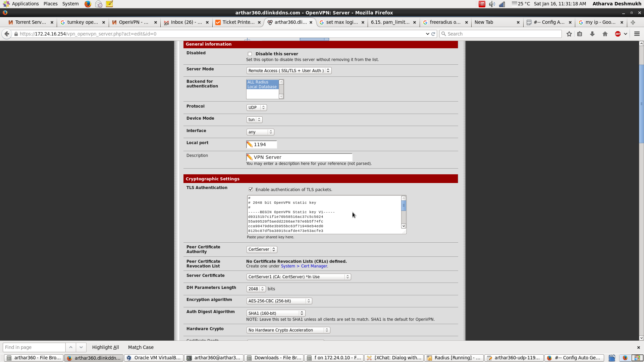Click the show desktop icon in bottom panel
Viewport: 644px width, 362px height.
tap(612, 358)
